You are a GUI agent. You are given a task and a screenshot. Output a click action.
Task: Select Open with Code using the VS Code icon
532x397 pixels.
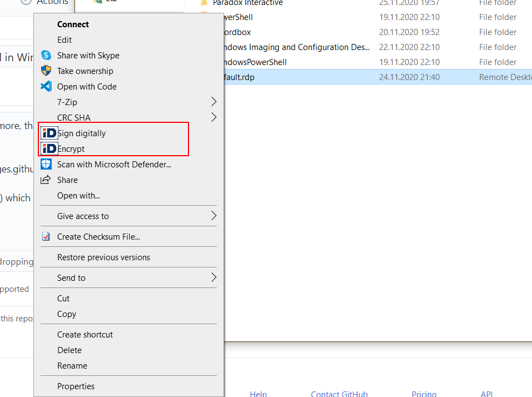(46, 87)
